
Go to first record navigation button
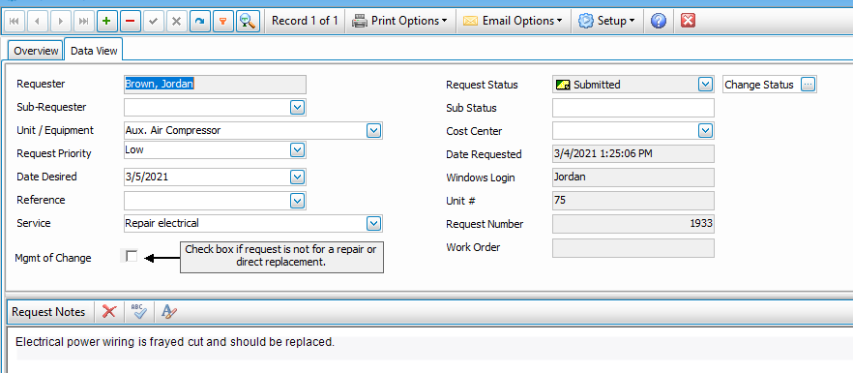click(15, 22)
